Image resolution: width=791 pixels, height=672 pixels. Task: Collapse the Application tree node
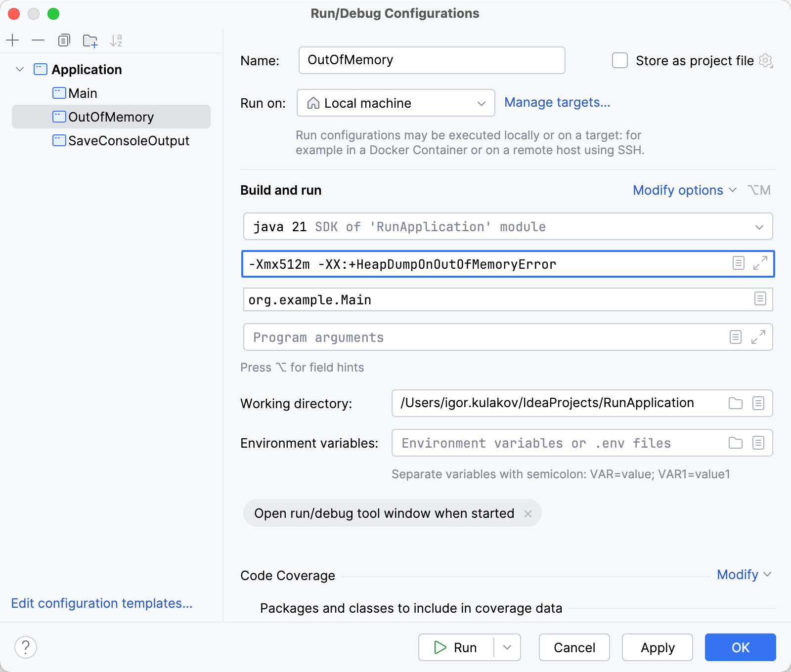click(x=20, y=69)
